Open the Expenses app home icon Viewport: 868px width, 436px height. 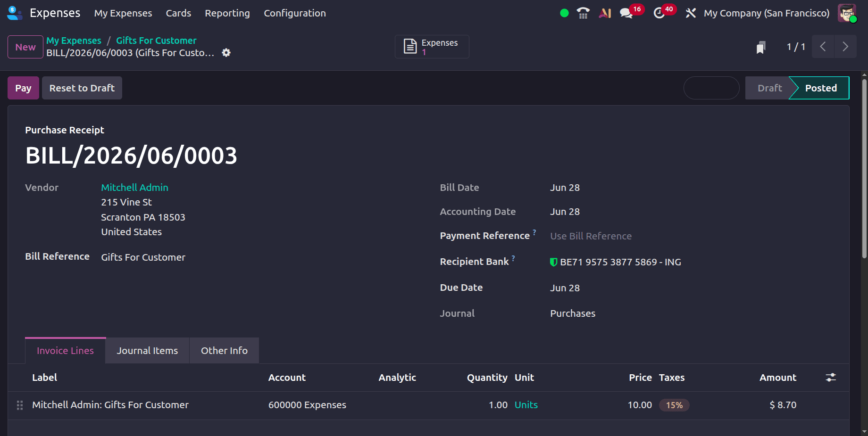[x=15, y=13]
